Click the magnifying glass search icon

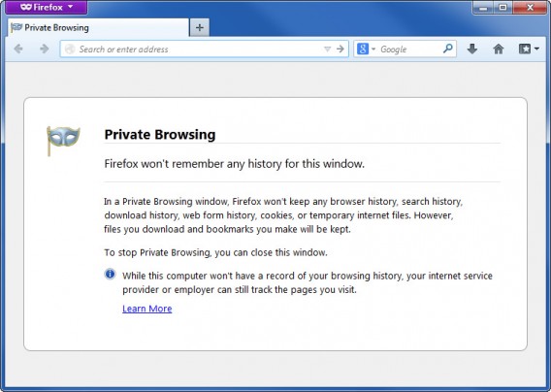448,49
